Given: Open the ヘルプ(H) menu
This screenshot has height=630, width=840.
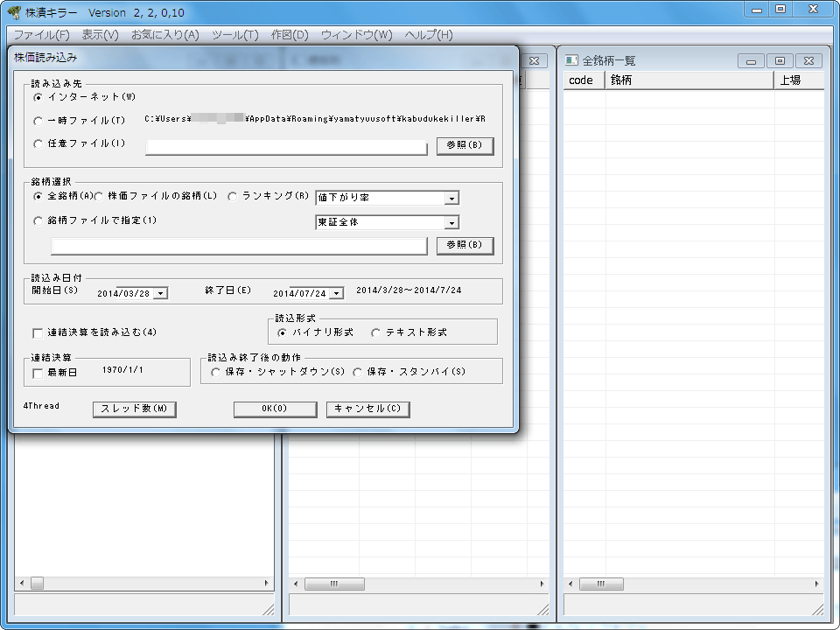Looking at the screenshot, I should (429, 35).
